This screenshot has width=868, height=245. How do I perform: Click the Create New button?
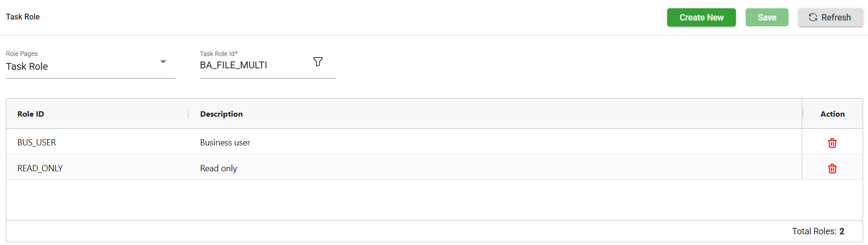(701, 18)
